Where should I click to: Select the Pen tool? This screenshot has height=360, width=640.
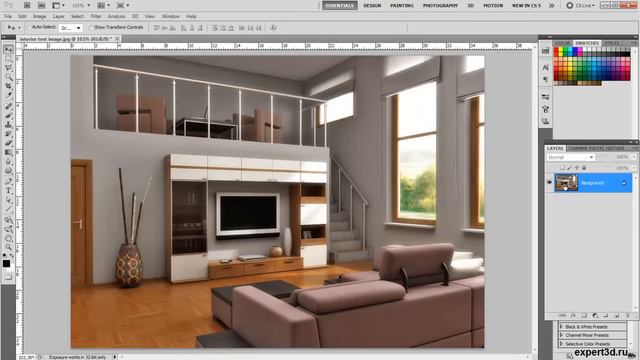[x=8, y=182]
